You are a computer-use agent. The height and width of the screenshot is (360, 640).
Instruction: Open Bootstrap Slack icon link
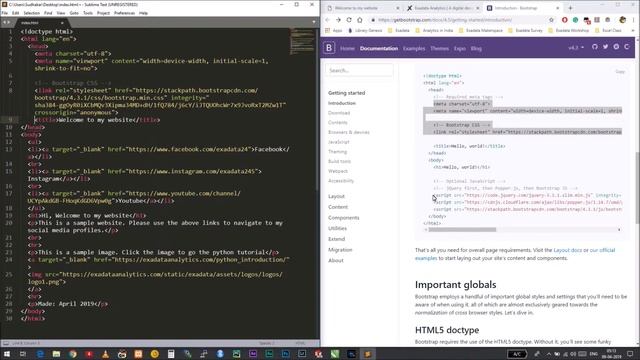pos(616,47)
